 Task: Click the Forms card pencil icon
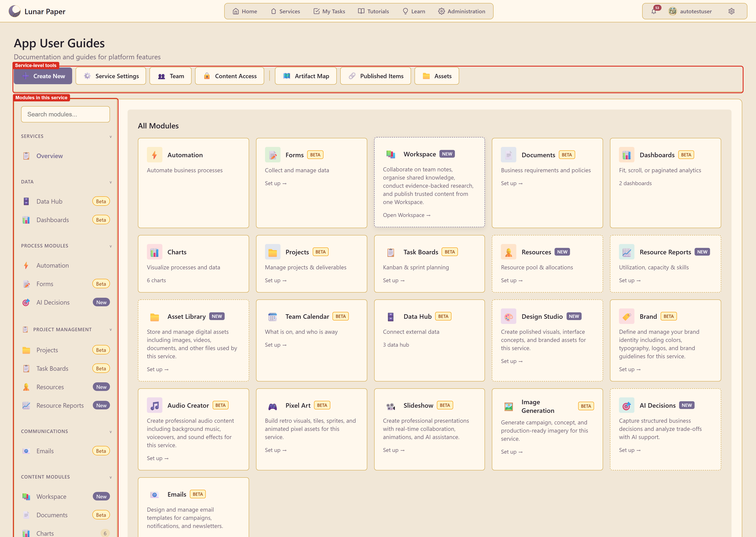point(272,155)
